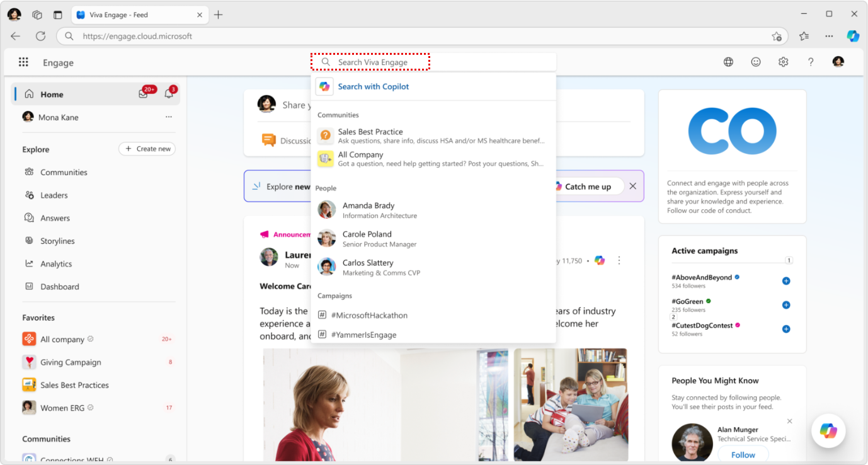Click the Create new button
Screen dimensions: 868x465
click(x=147, y=149)
